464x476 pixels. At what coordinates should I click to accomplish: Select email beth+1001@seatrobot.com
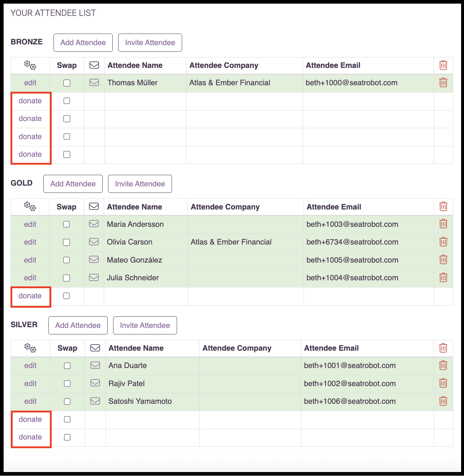coord(350,365)
